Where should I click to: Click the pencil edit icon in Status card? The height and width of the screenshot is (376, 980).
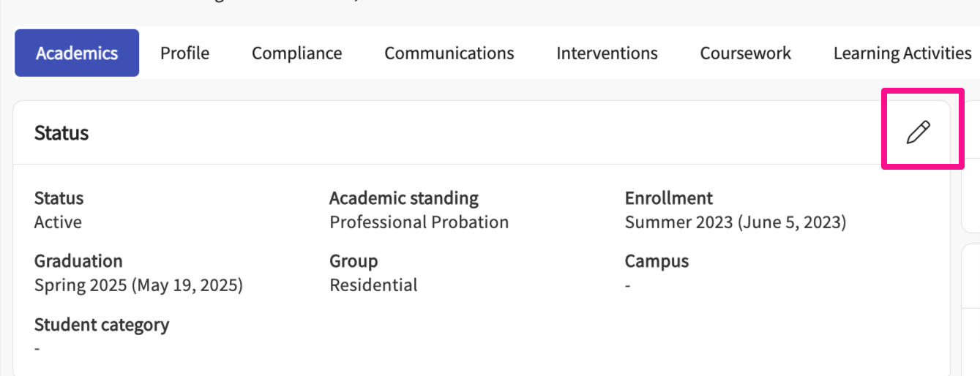[918, 132]
